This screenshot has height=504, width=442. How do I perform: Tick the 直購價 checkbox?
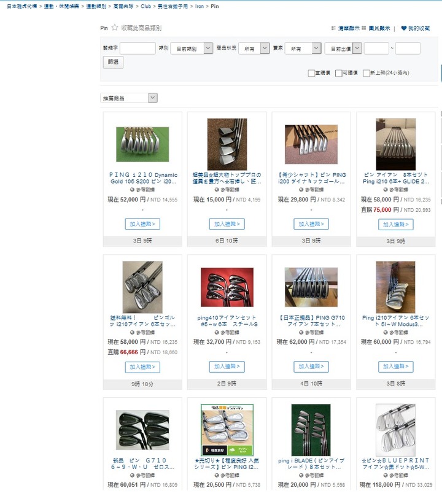click(x=311, y=73)
